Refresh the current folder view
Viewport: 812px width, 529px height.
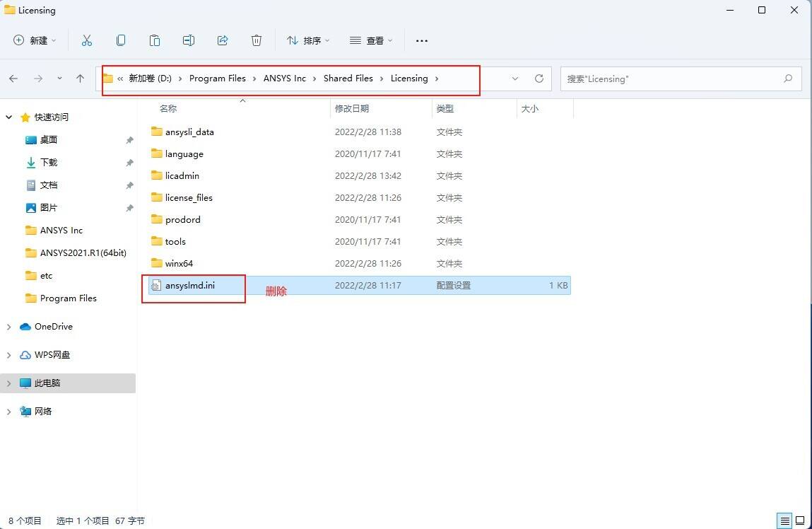tap(539, 79)
